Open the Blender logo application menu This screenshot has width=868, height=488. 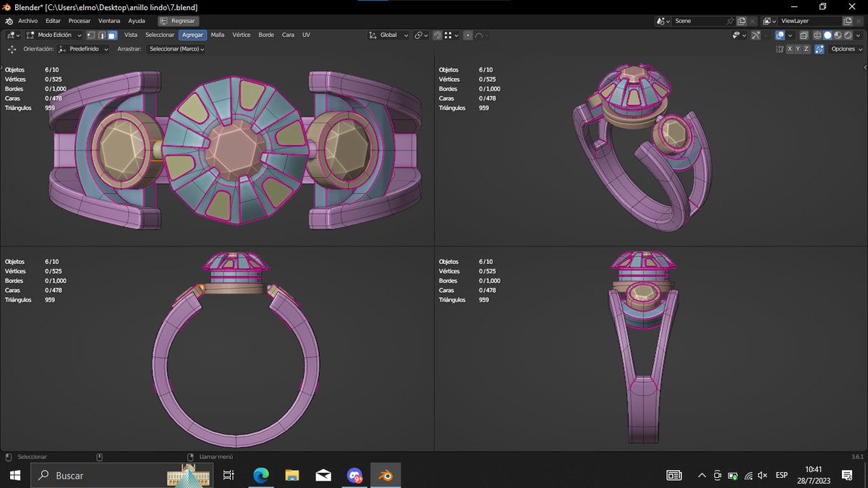click(x=8, y=21)
